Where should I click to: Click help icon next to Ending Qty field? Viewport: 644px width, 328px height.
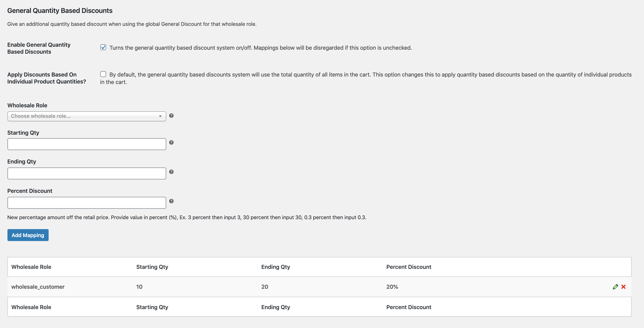[171, 172]
